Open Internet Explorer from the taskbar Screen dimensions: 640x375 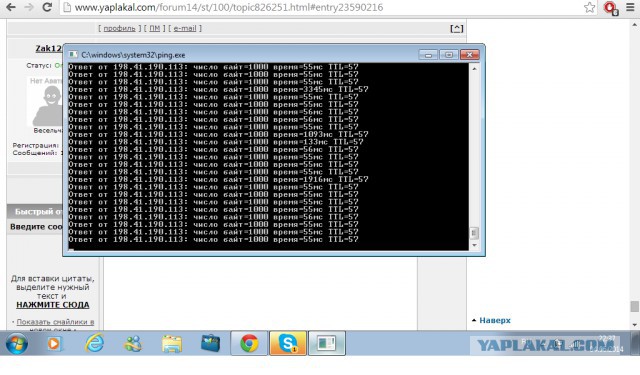pos(94,343)
